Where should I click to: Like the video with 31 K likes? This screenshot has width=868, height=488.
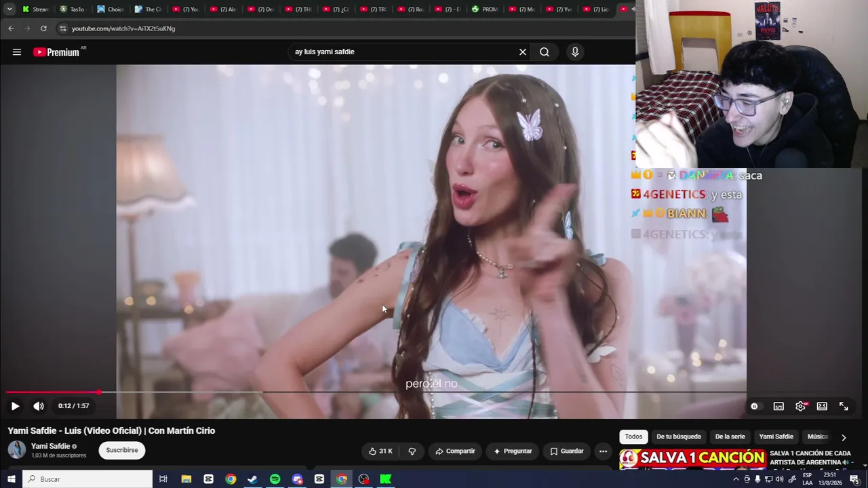click(380, 451)
